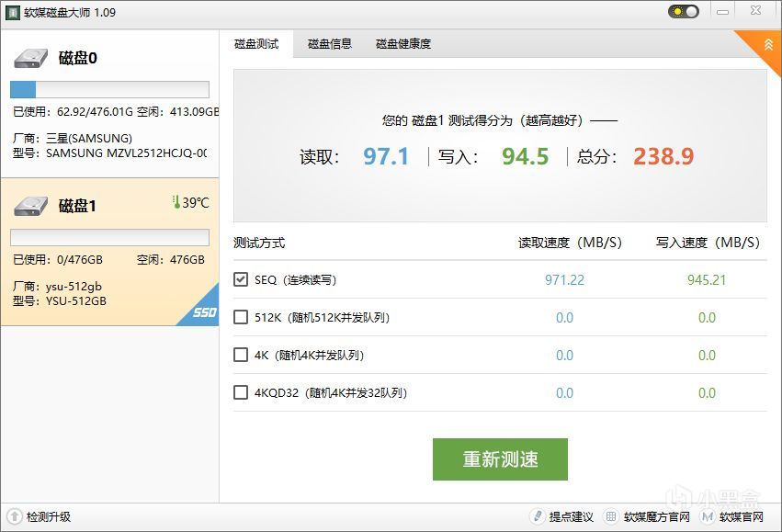Click the SEQ read speed 971.22
Image resolution: width=782 pixels, height=532 pixels.
click(x=564, y=279)
